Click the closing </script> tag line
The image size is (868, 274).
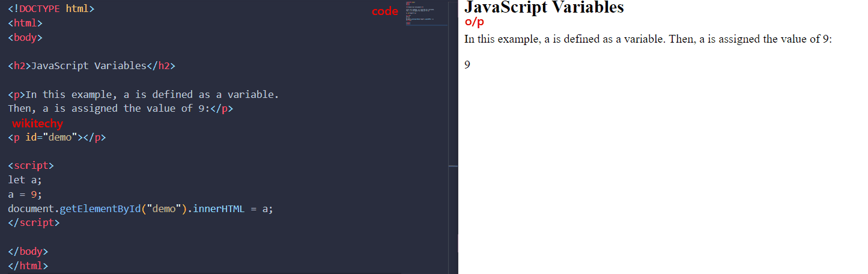[x=34, y=222]
